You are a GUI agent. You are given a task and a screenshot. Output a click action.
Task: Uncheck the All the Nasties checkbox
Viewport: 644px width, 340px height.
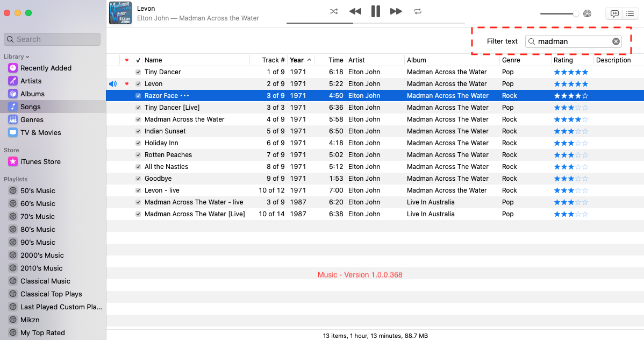pyautogui.click(x=138, y=167)
